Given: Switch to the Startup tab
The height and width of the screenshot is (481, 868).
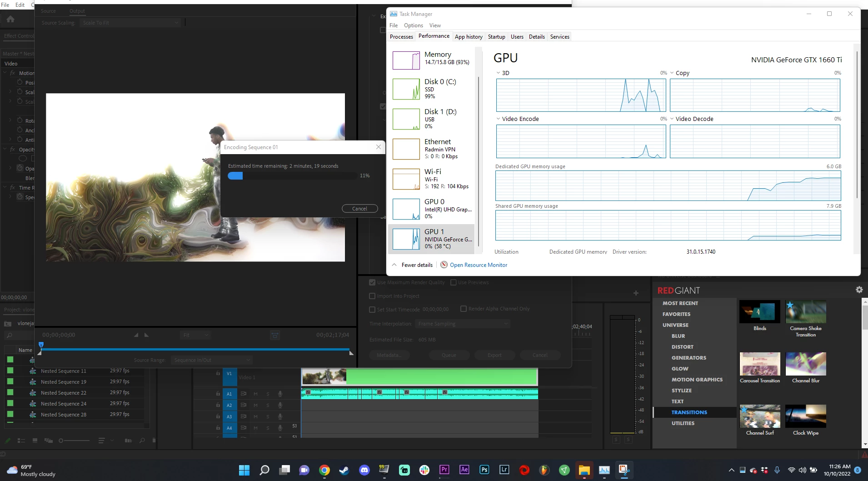Looking at the screenshot, I should [496, 37].
